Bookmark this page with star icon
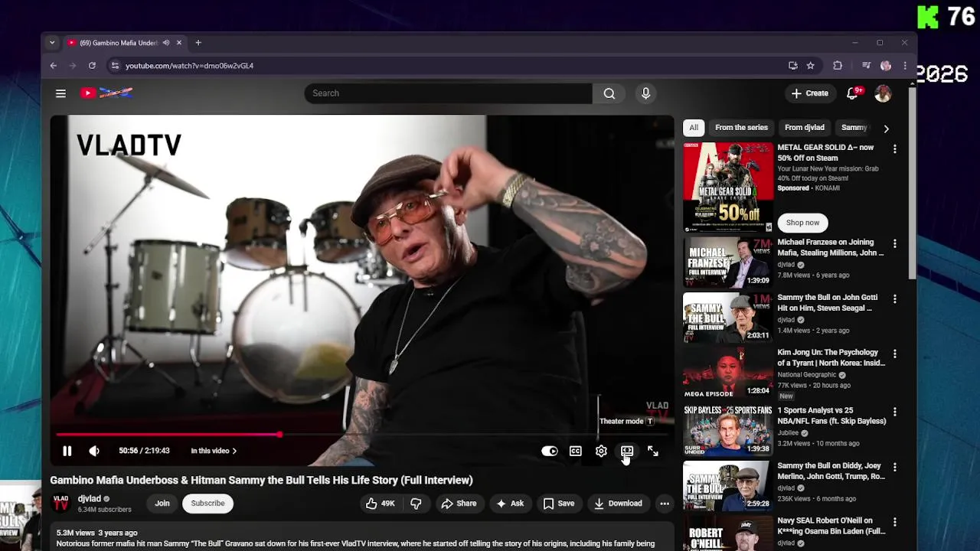 pos(810,66)
